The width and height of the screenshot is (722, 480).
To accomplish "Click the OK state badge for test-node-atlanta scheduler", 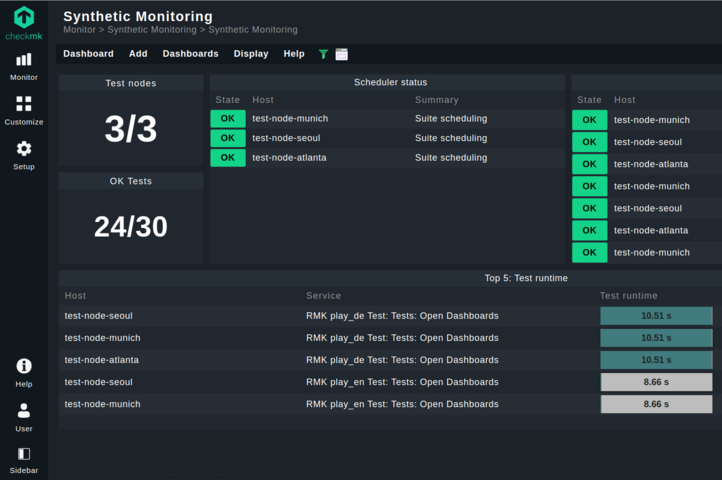I will [x=227, y=158].
